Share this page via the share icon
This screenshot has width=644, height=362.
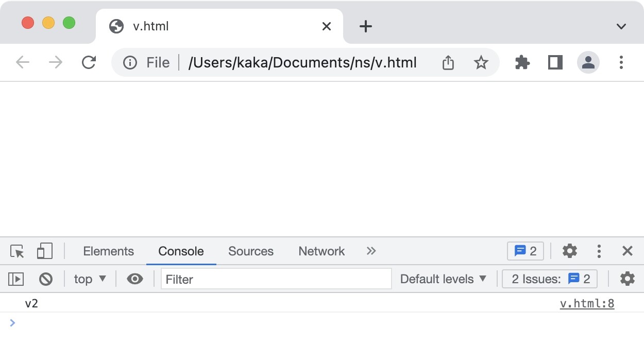coord(448,63)
